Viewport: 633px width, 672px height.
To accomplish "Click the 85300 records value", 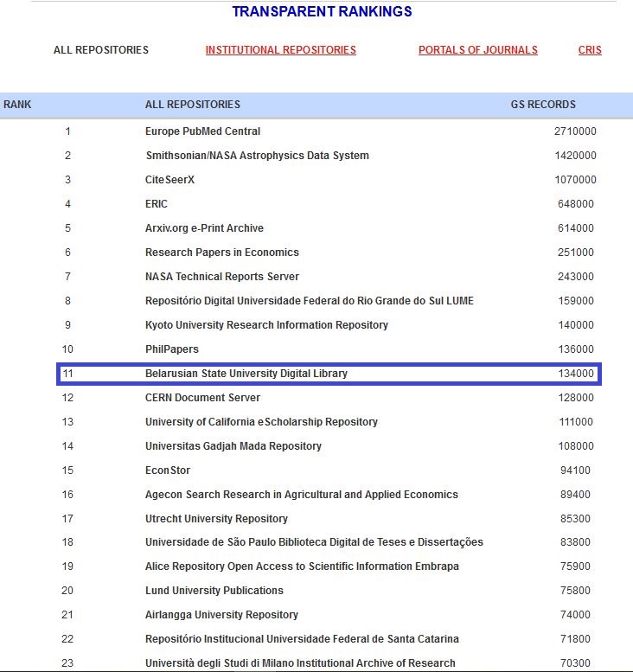I will pos(575,519).
